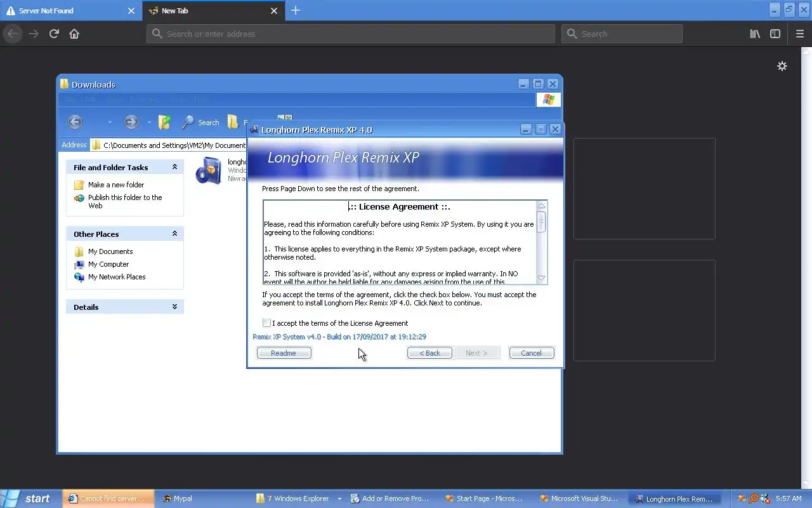The height and width of the screenshot is (508, 812).
Task: Click the license agreement scrollbar thumb
Action: click(x=541, y=221)
